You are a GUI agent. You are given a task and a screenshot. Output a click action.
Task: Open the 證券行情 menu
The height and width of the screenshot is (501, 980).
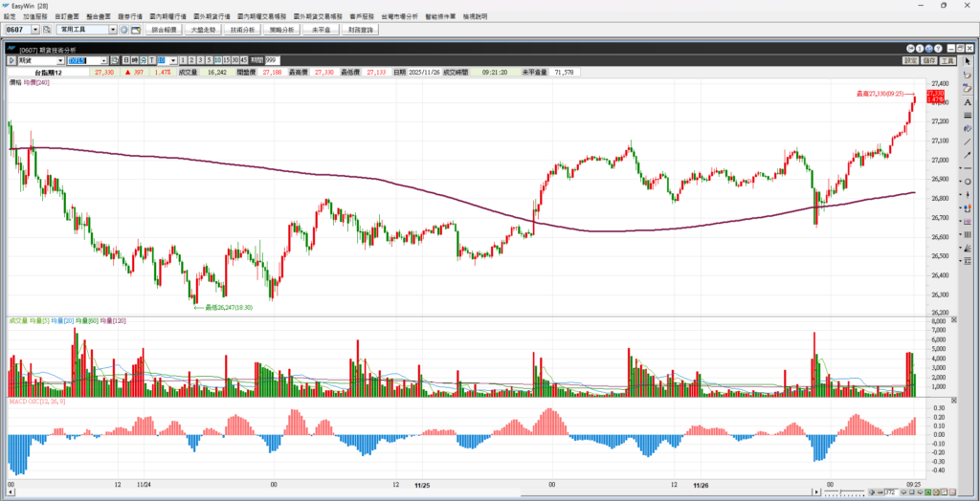point(128,17)
